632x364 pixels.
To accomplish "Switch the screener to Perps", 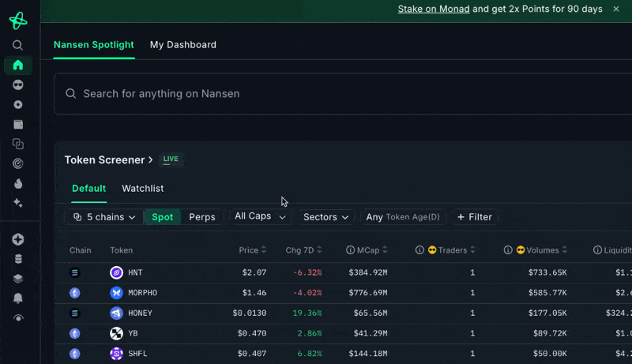I will tap(202, 217).
